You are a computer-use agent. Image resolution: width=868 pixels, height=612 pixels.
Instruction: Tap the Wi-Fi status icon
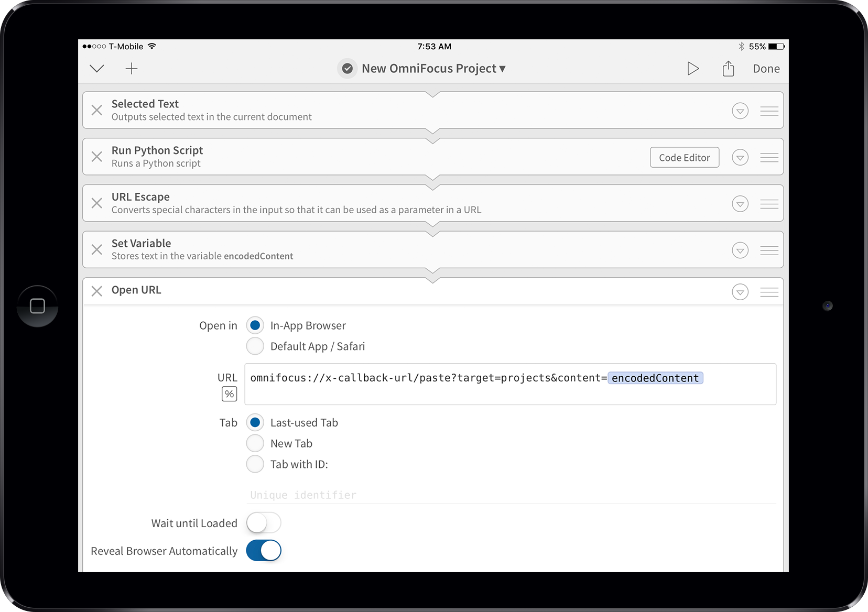click(x=152, y=46)
